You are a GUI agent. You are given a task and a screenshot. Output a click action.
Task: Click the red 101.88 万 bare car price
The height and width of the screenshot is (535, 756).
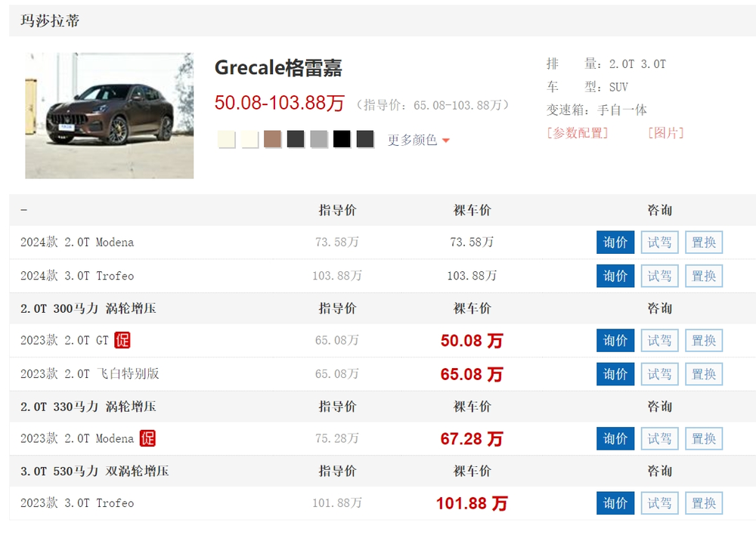[x=472, y=504]
